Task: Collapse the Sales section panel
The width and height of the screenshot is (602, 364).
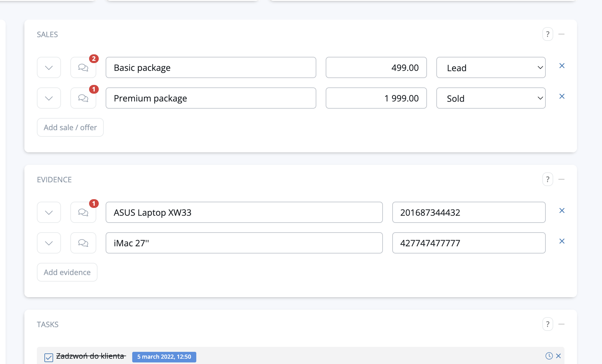Action: click(x=561, y=34)
